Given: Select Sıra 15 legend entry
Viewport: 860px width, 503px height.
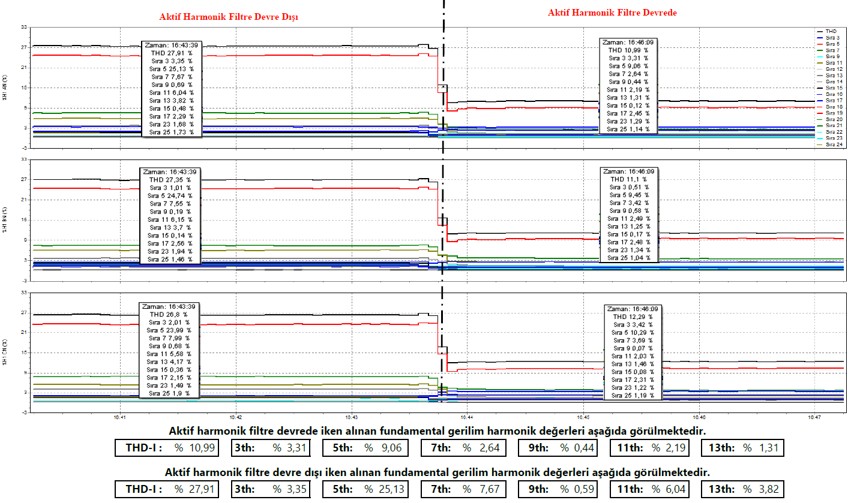Looking at the screenshot, I should 829,88.
